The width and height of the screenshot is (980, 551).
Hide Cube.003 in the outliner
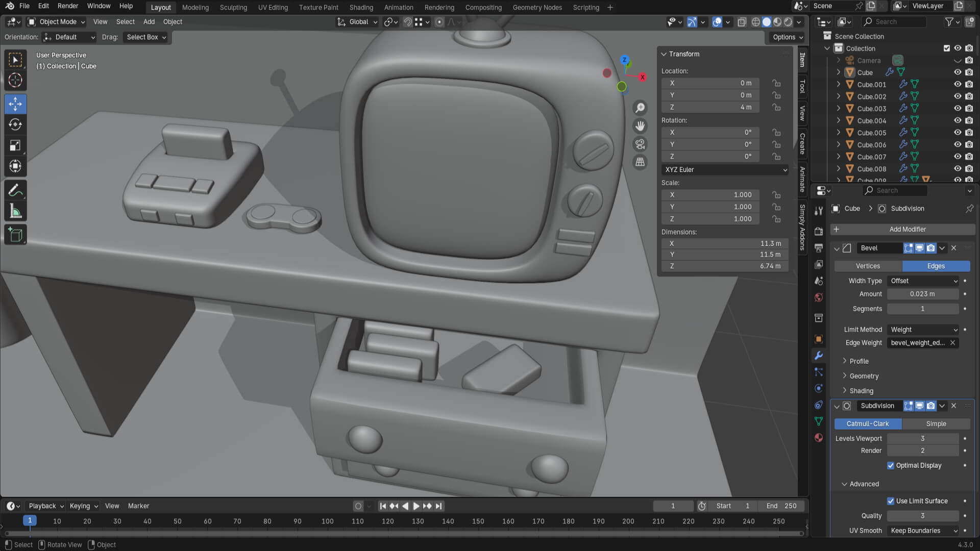[x=958, y=109]
